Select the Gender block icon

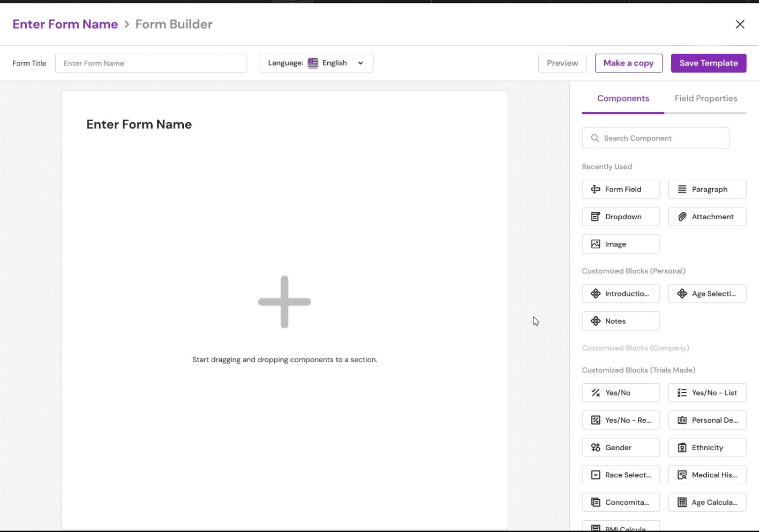click(595, 448)
